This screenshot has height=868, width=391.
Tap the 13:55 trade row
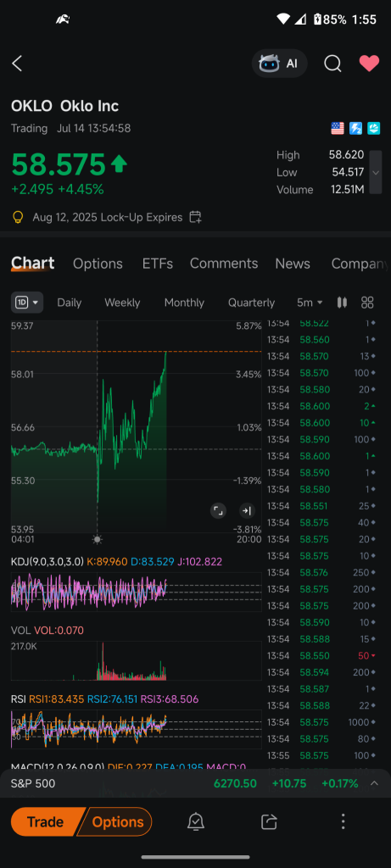321,755
